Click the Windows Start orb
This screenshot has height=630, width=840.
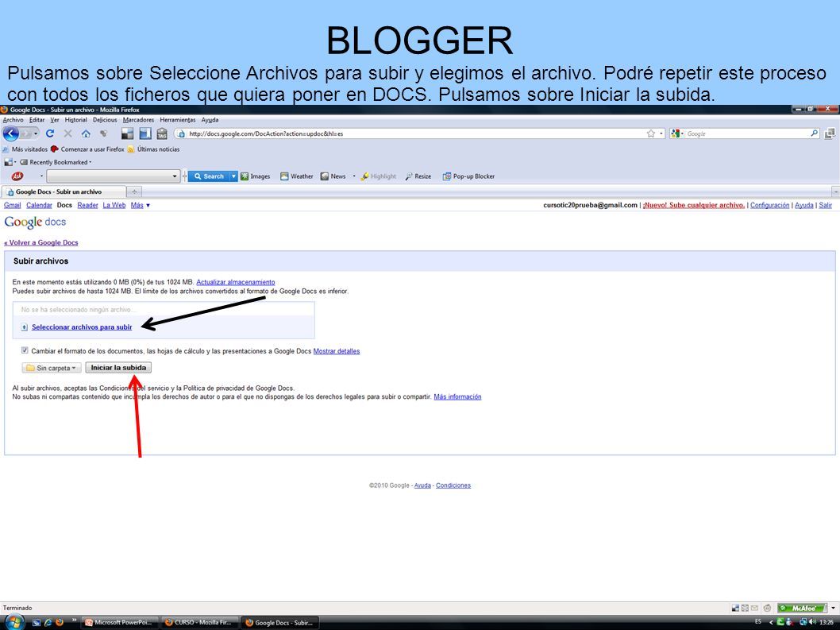click(14, 623)
